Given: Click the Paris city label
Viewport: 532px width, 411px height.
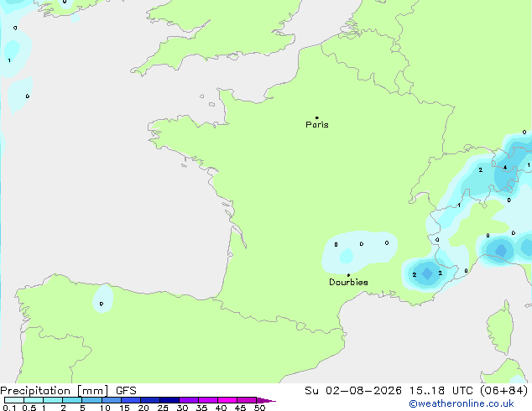Looking at the screenshot, I should tap(317, 125).
